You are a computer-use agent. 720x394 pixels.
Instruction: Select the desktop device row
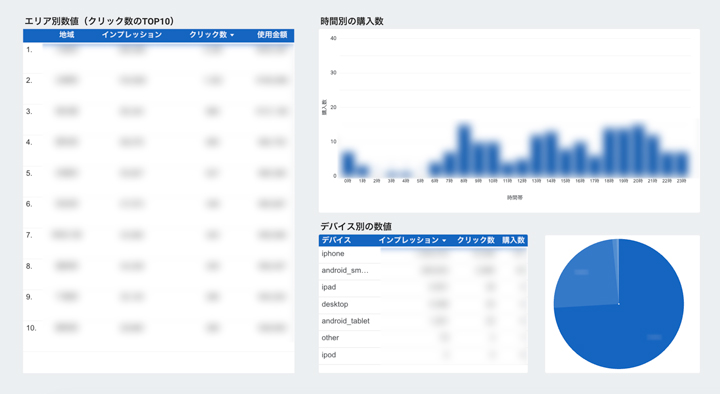pos(423,304)
